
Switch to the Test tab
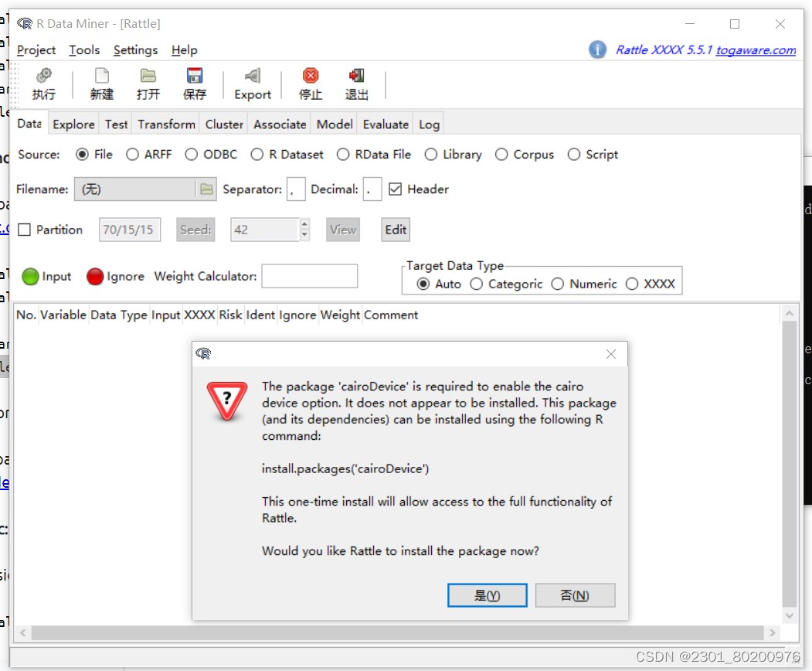116,124
